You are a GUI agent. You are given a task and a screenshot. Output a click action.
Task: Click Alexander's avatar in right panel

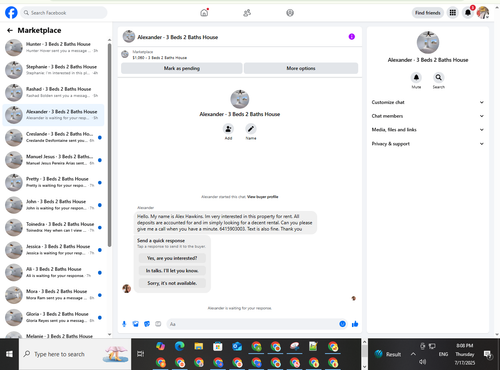click(428, 42)
